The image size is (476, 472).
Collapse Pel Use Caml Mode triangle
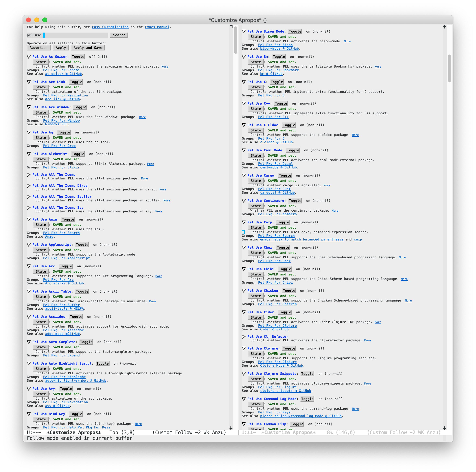tap(244, 150)
